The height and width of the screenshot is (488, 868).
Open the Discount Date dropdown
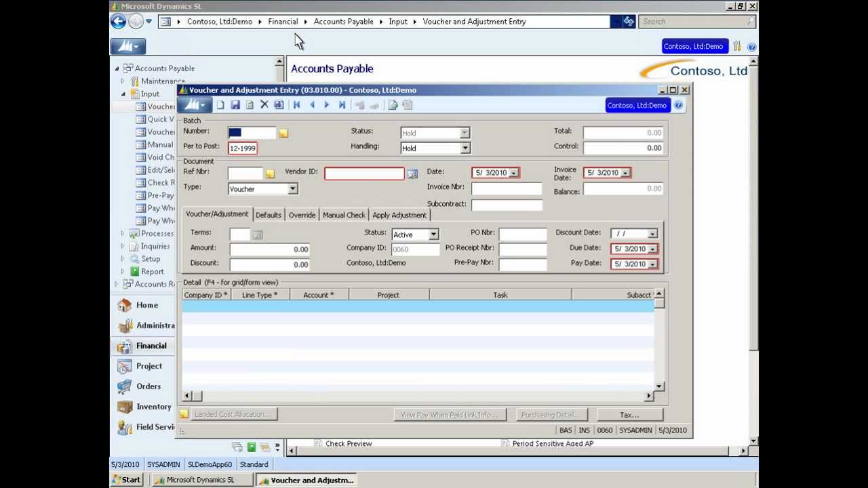(x=652, y=234)
